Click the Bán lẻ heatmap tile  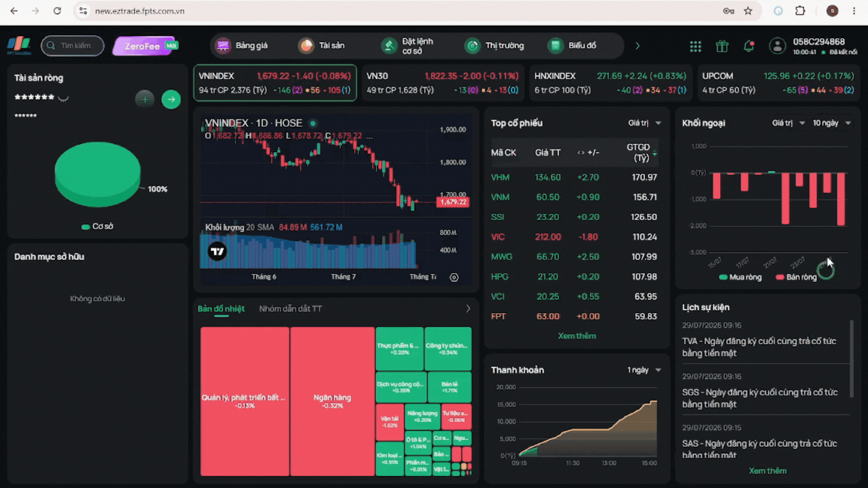click(x=449, y=387)
